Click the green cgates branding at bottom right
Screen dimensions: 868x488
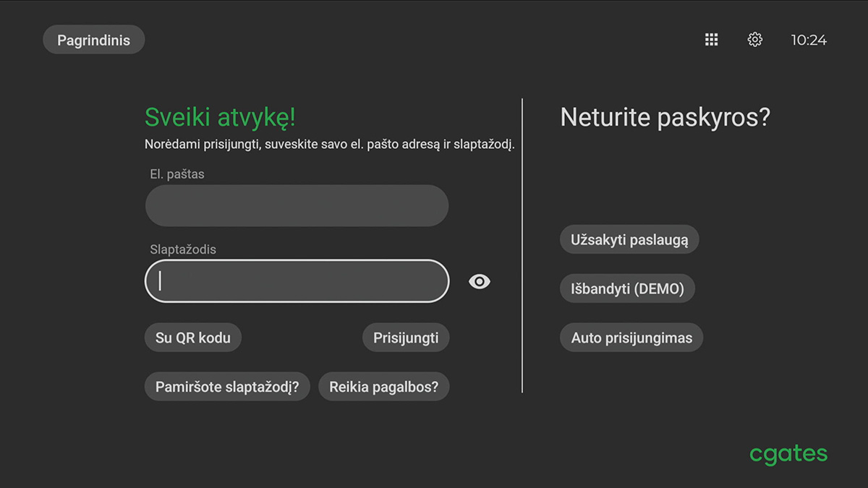[x=788, y=453]
